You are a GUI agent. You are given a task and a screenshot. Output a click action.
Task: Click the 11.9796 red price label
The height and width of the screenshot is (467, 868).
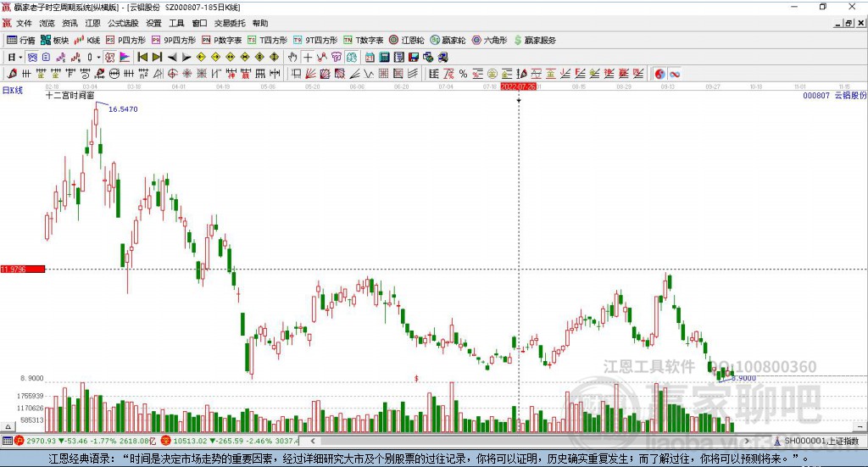click(22, 269)
